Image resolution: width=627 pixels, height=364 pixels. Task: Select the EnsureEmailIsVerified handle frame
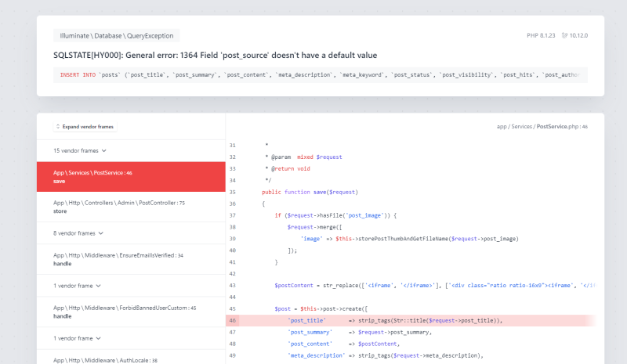point(130,259)
